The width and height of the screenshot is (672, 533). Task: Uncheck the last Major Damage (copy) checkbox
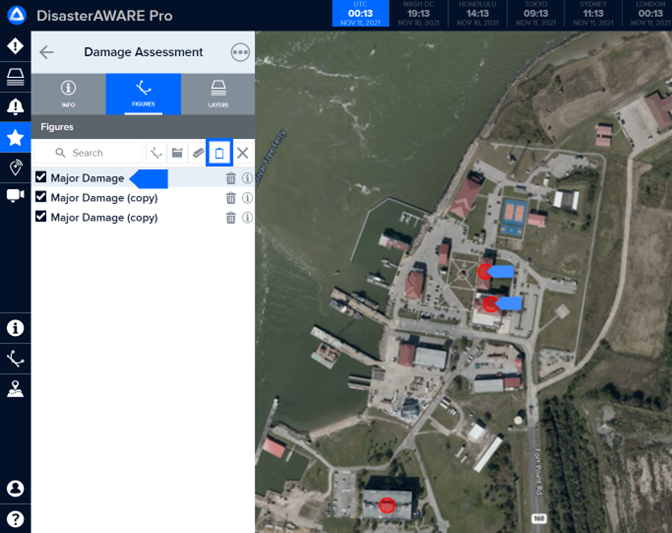[41, 216]
